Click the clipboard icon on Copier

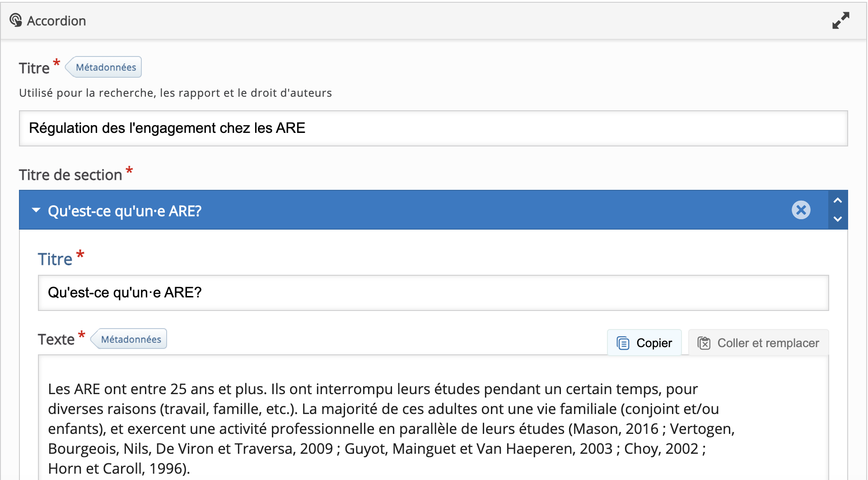pos(623,344)
